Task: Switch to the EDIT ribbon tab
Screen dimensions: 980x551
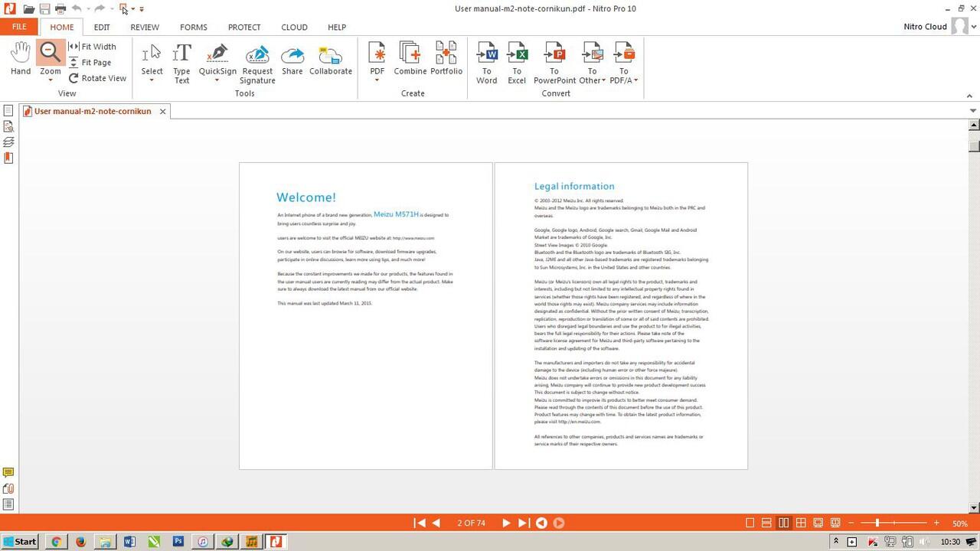Action: click(102, 28)
